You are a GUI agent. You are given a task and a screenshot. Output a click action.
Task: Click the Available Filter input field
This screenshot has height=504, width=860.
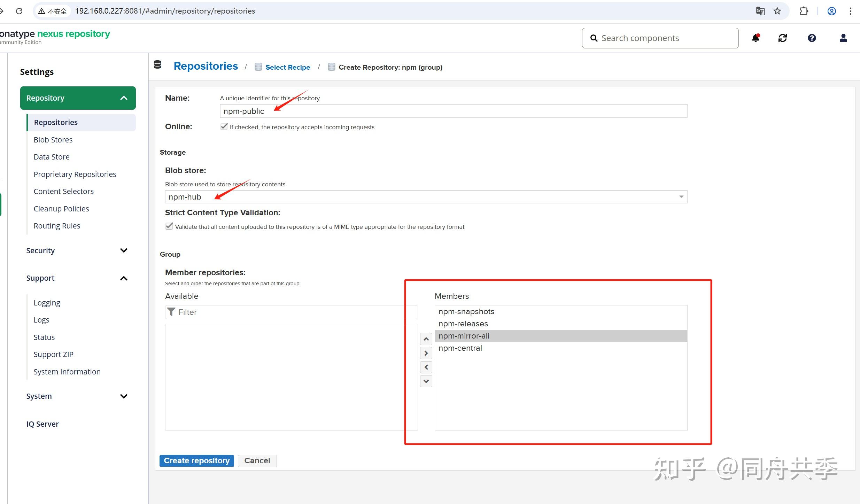click(291, 312)
